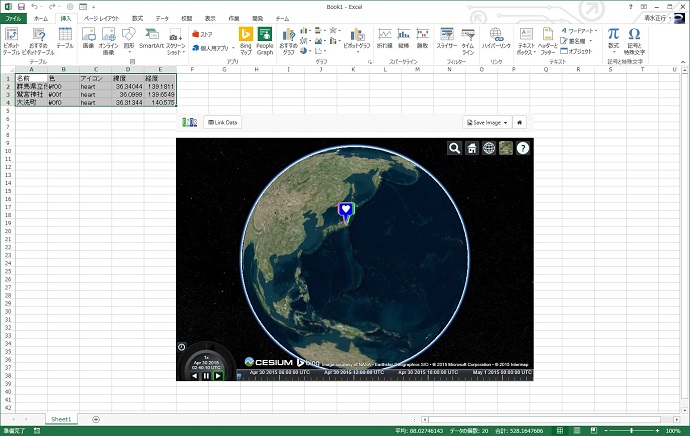Open the personal apps dropdown
Screen dimensions: 690x436
pos(214,47)
